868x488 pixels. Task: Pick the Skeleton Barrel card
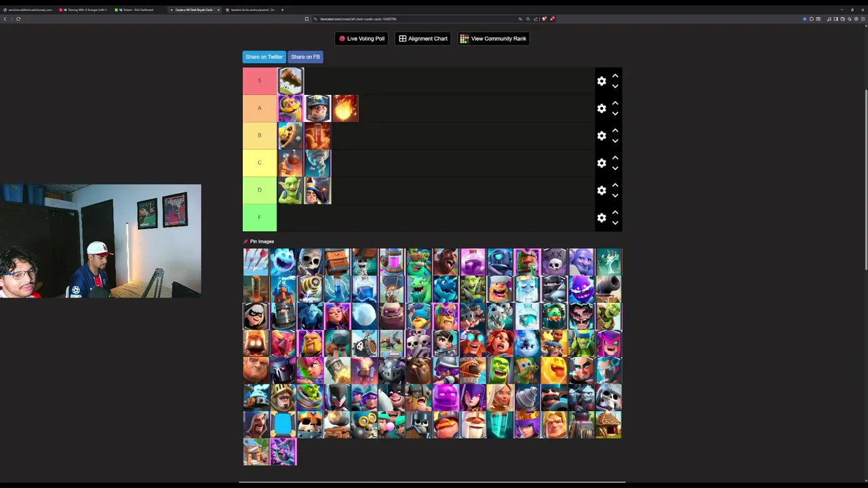(365, 343)
